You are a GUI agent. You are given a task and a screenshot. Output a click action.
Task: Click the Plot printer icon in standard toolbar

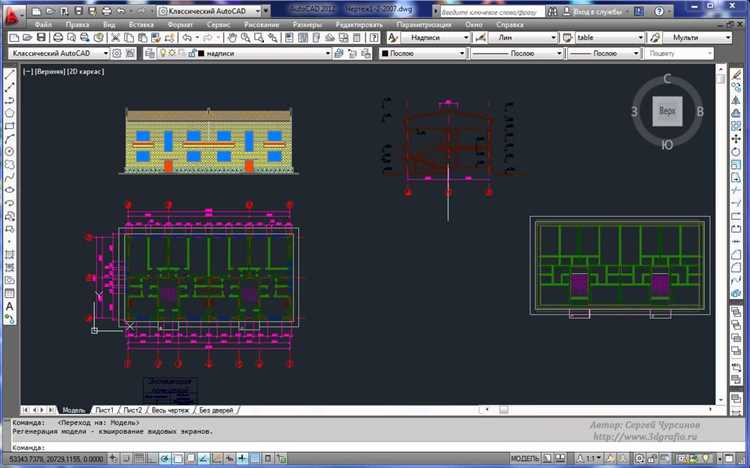(x=58, y=37)
